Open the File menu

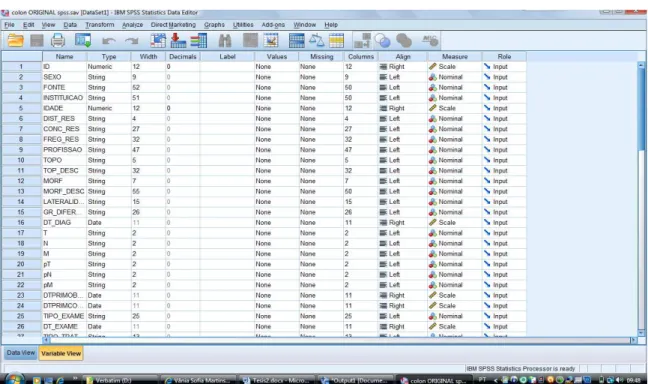[9, 25]
